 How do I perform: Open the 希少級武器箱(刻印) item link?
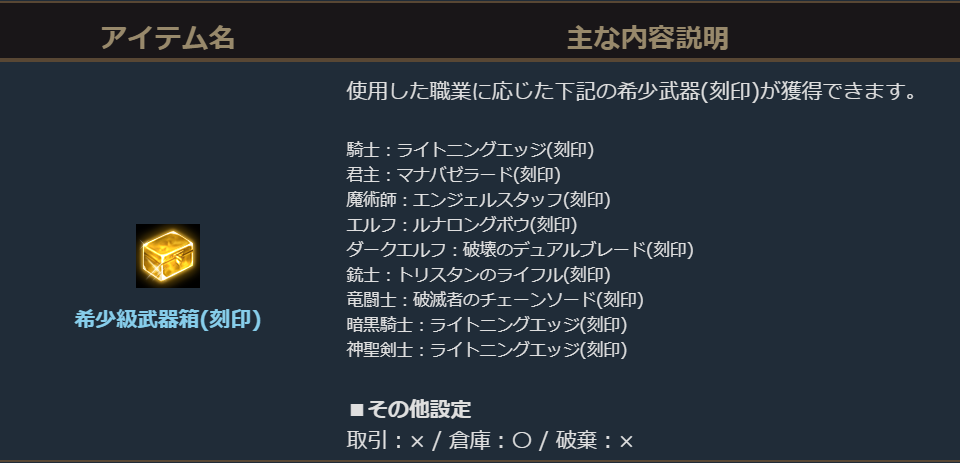click(168, 320)
